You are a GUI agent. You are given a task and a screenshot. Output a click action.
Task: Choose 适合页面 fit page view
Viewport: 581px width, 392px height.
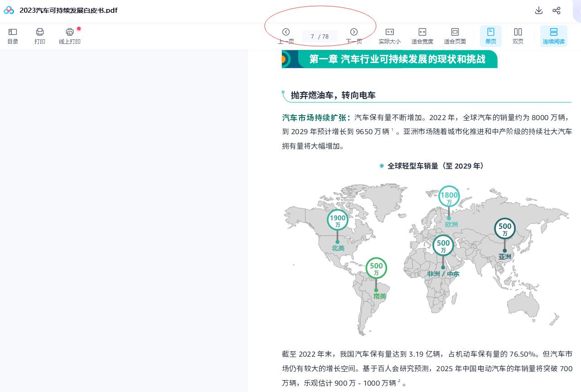tap(455, 36)
